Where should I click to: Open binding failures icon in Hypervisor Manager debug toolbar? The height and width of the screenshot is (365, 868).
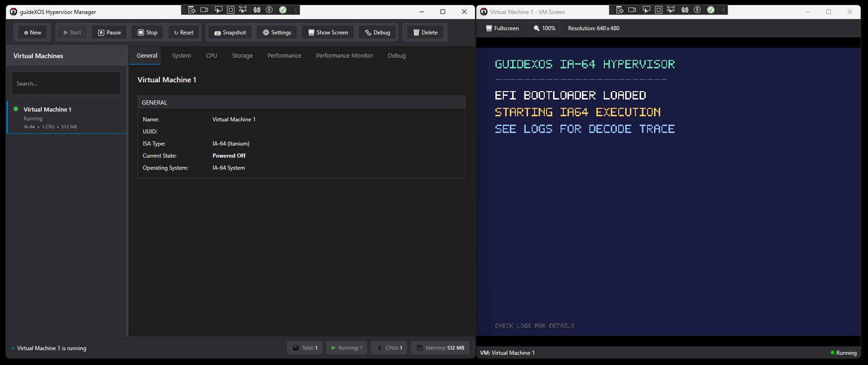coord(257,10)
